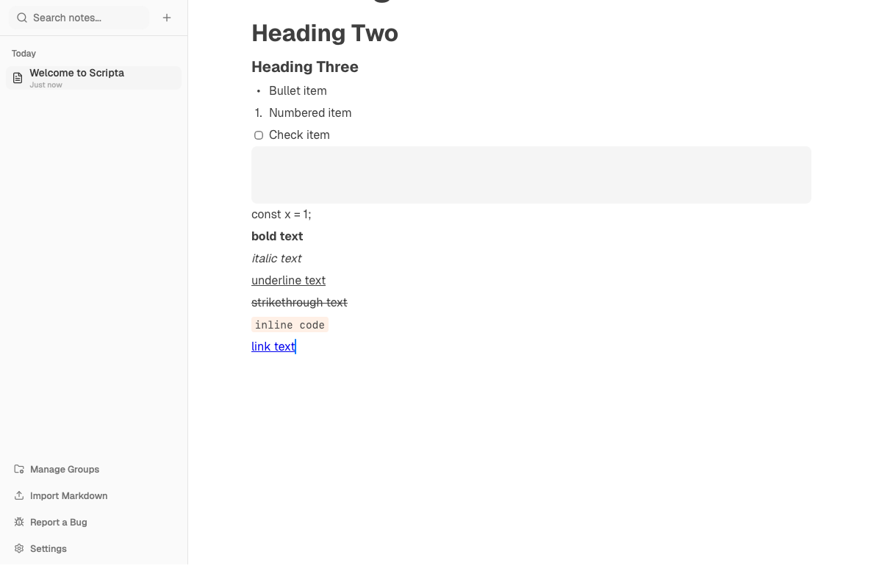Click Report a Bug in the sidebar

tap(59, 522)
